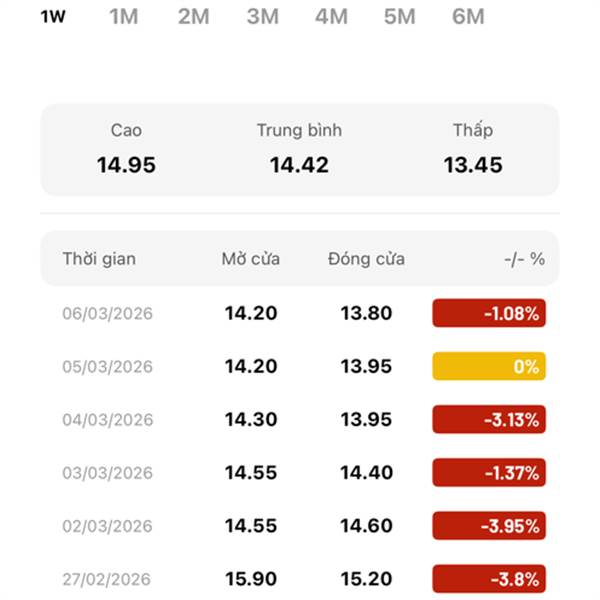Click the Thời gian column header
The image size is (600, 600).
coord(99,259)
